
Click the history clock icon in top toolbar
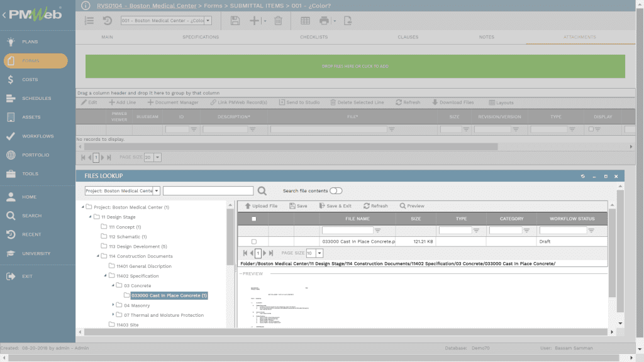[108, 21]
